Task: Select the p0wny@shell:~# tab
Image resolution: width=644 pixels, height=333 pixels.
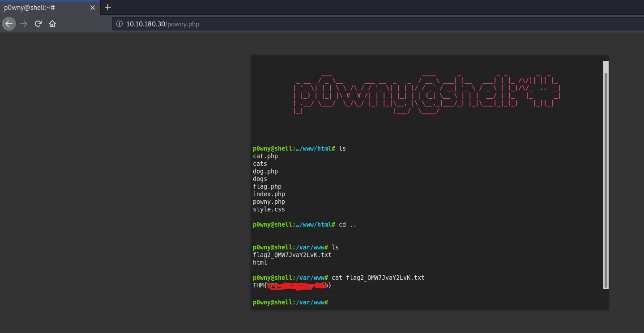Action: coord(40,8)
